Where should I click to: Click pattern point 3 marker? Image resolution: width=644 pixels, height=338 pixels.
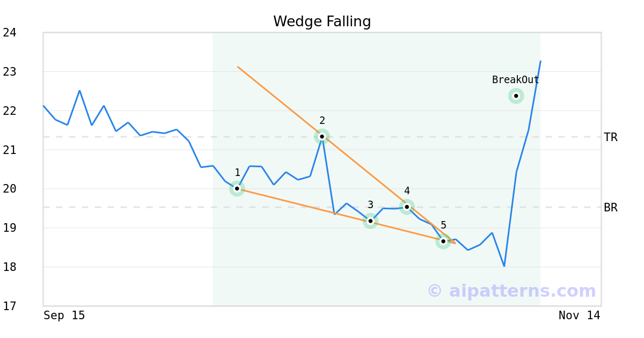tap(370, 221)
